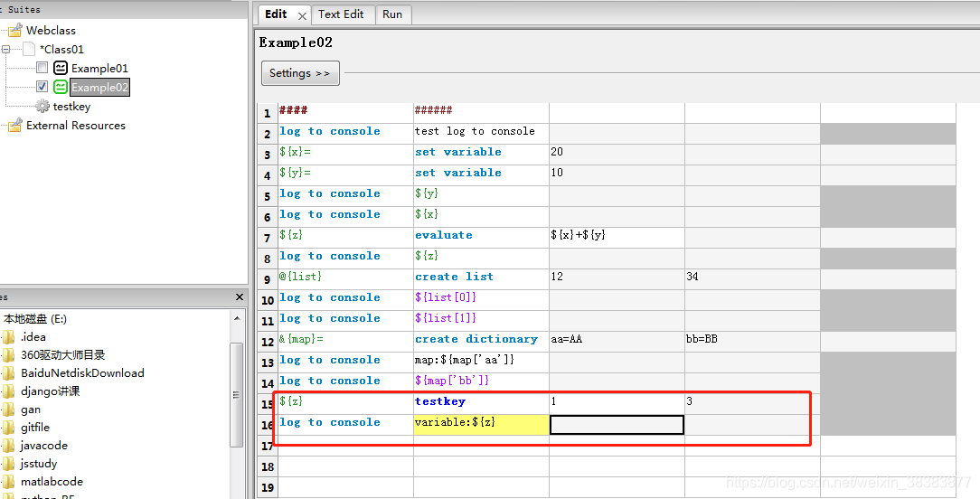Click the value '20' cell
The height and width of the screenshot is (499, 980).
coord(617,155)
